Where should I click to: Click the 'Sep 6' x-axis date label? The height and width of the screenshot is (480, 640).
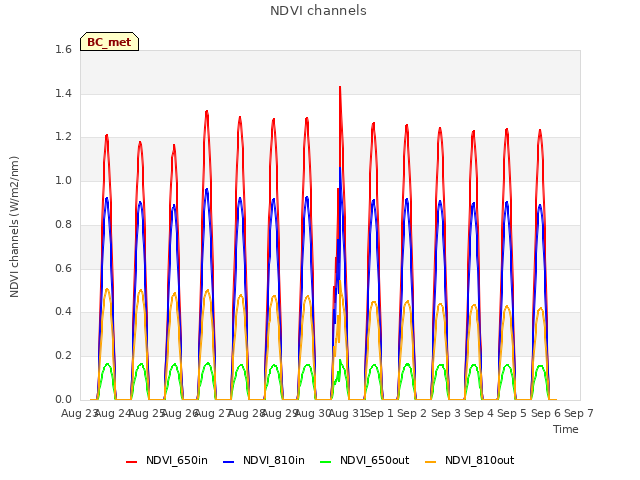pyautogui.click(x=545, y=413)
